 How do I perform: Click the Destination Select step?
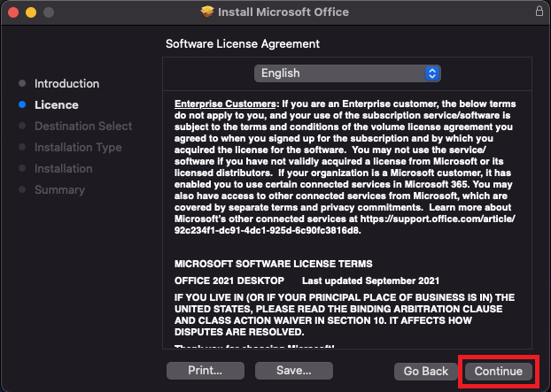(x=83, y=126)
